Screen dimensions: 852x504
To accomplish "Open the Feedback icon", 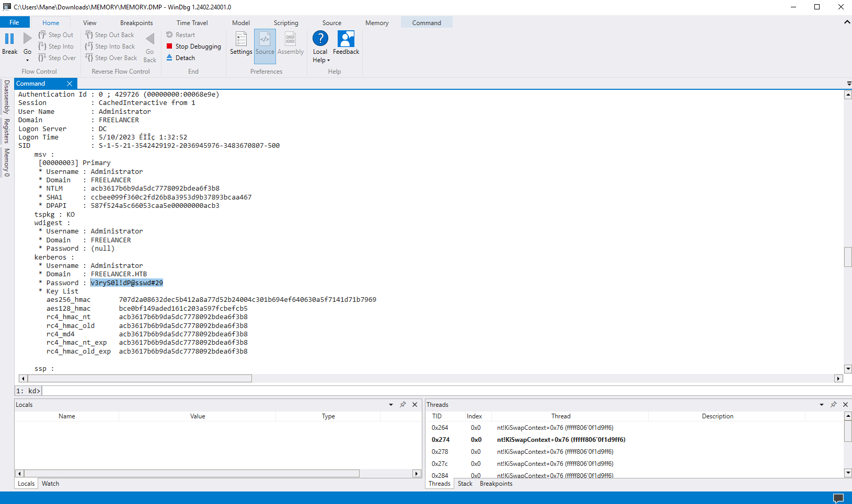I will [346, 39].
